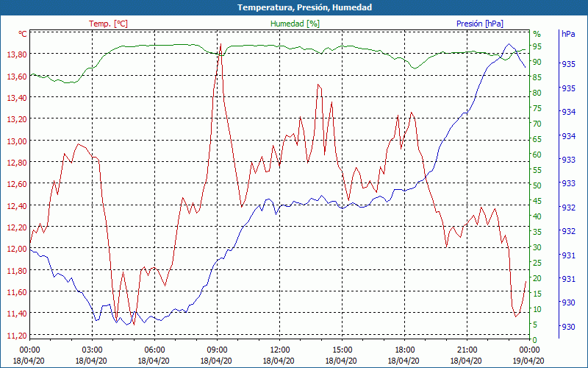Click the green 95 humidity tick label

pyautogui.click(x=537, y=46)
